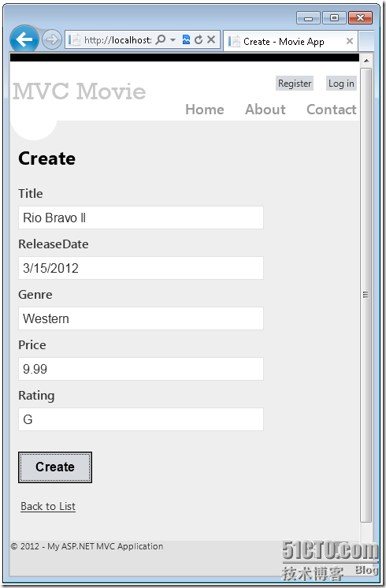This screenshot has height=588, width=386.
Task: Open a new blank tab
Action: (366, 41)
